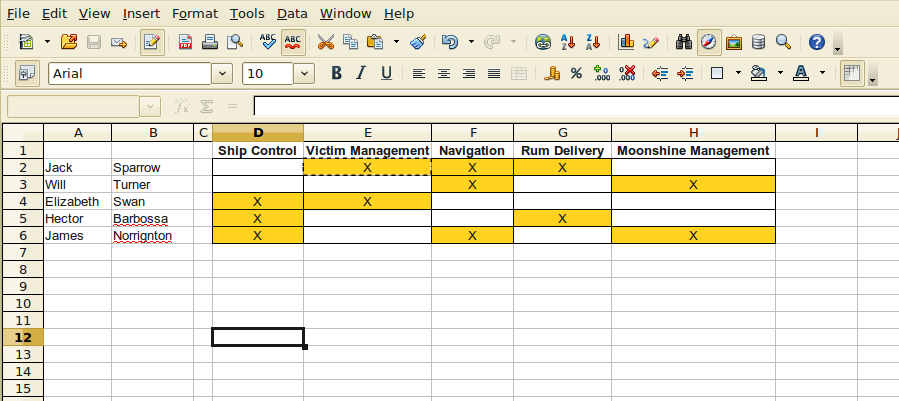This screenshot has height=401, width=899.
Task: Sort Ascending A-Z icon
Action: pos(568,42)
